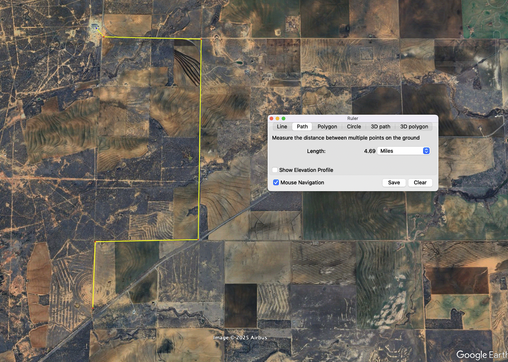Zoom the Ruler window with green button
The width and height of the screenshot is (508, 362).
click(283, 118)
